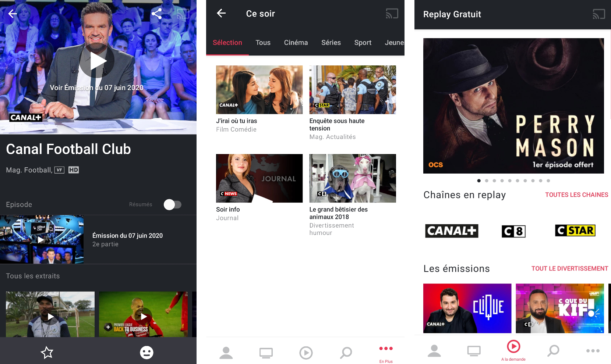
Task: Open Perry Mason banner
Action: pos(513,106)
